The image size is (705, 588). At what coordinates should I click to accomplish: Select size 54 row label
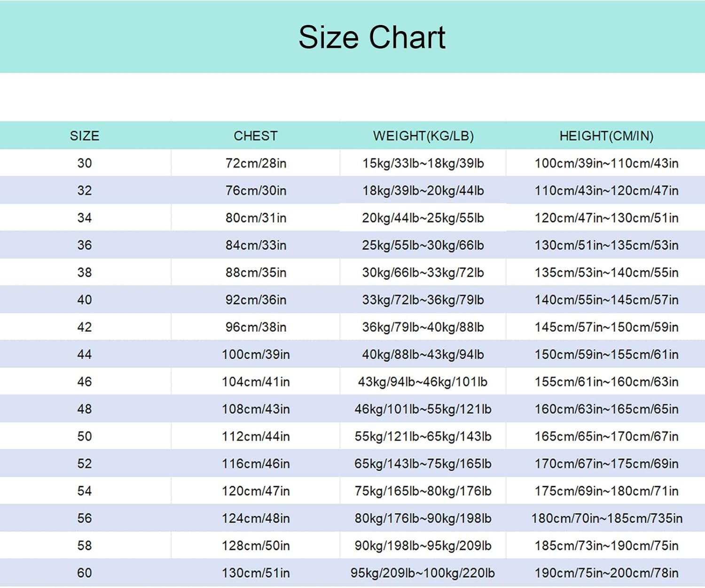(85, 491)
